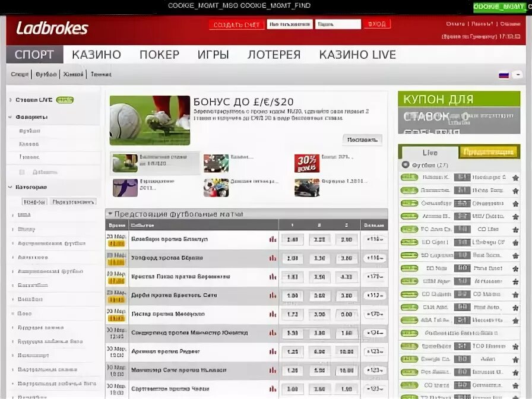Click the ВХОД login button
The width and height of the screenshot is (532, 399).
376,24
